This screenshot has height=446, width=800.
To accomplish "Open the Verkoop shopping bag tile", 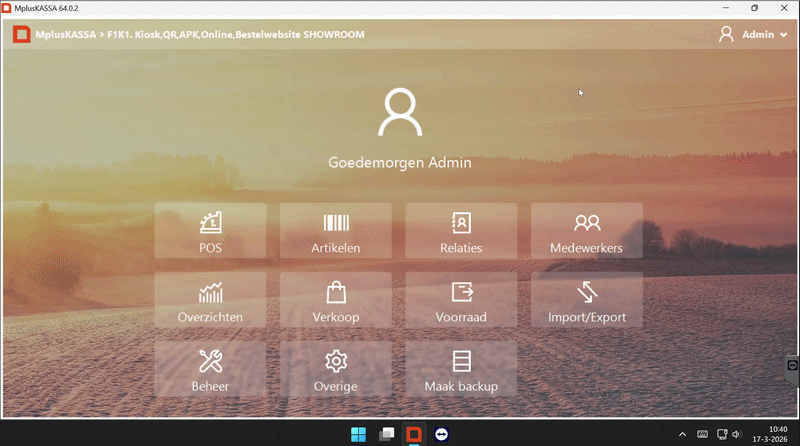I will coord(335,300).
